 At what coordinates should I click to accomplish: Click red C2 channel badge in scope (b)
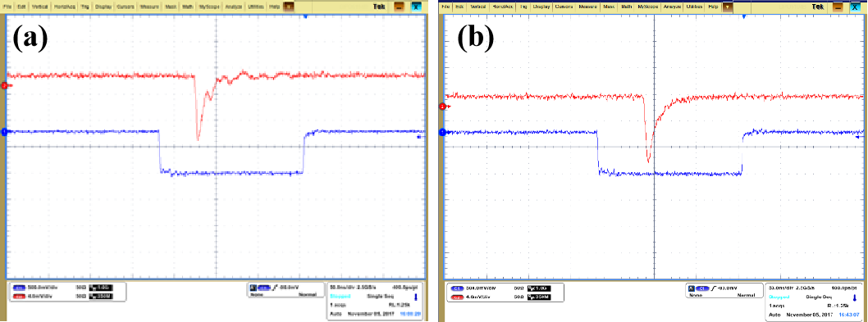click(x=457, y=297)
